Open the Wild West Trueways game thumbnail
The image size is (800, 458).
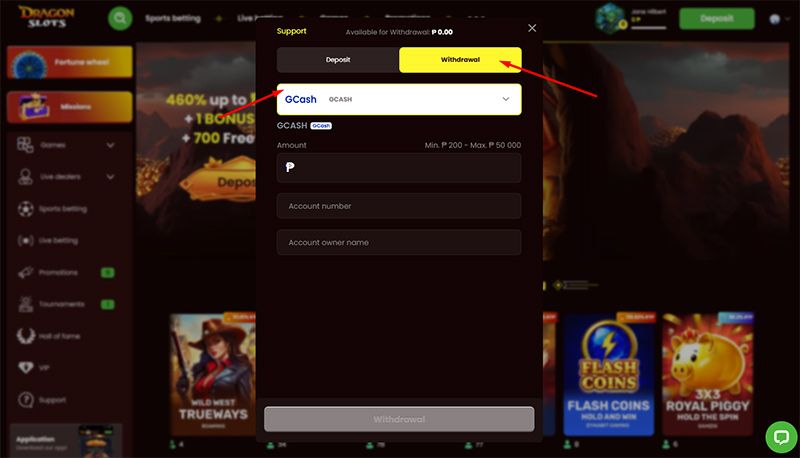213,374
